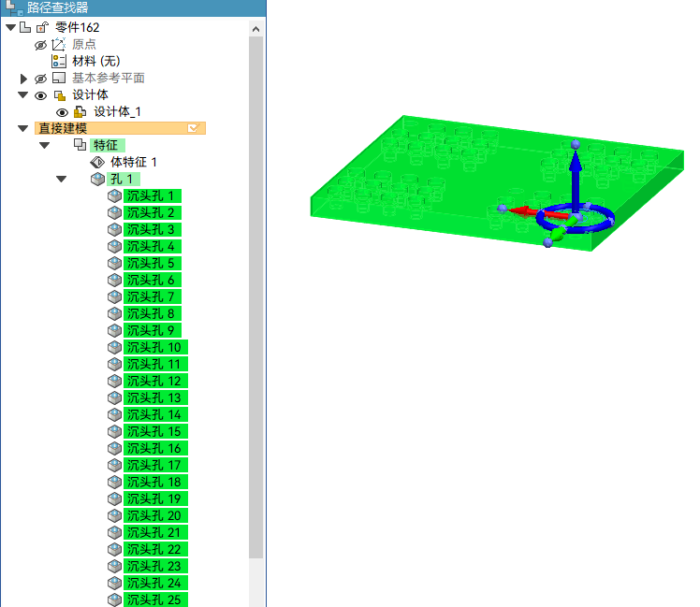
Task: Click the 设计体 body group icon
Action: click(59, 95)
